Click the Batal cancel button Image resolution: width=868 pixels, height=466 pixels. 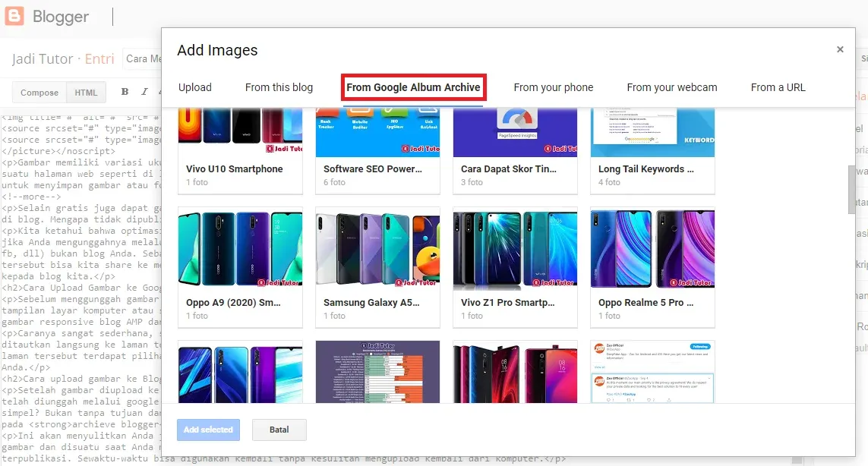pyautogui.click(x=279, y=430)
